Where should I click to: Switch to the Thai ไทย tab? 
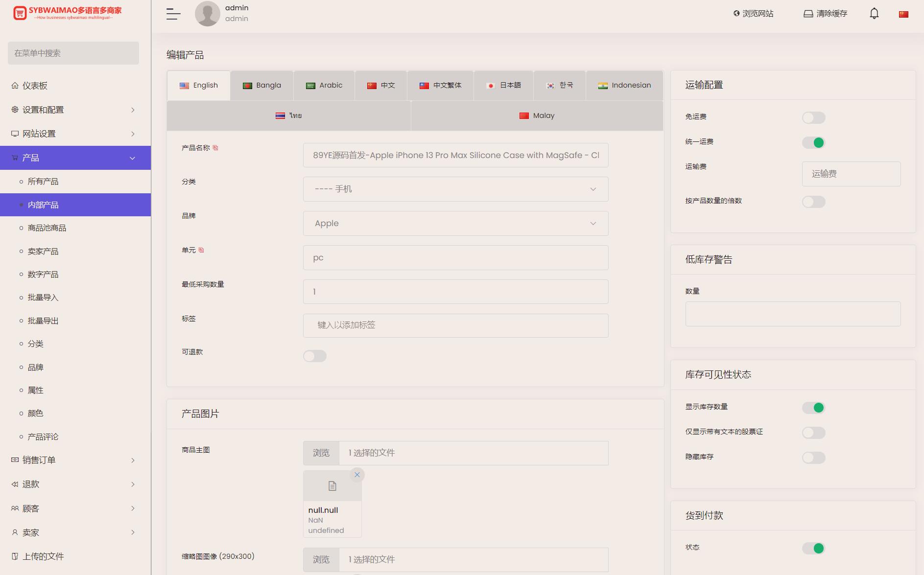pos(289,116)
